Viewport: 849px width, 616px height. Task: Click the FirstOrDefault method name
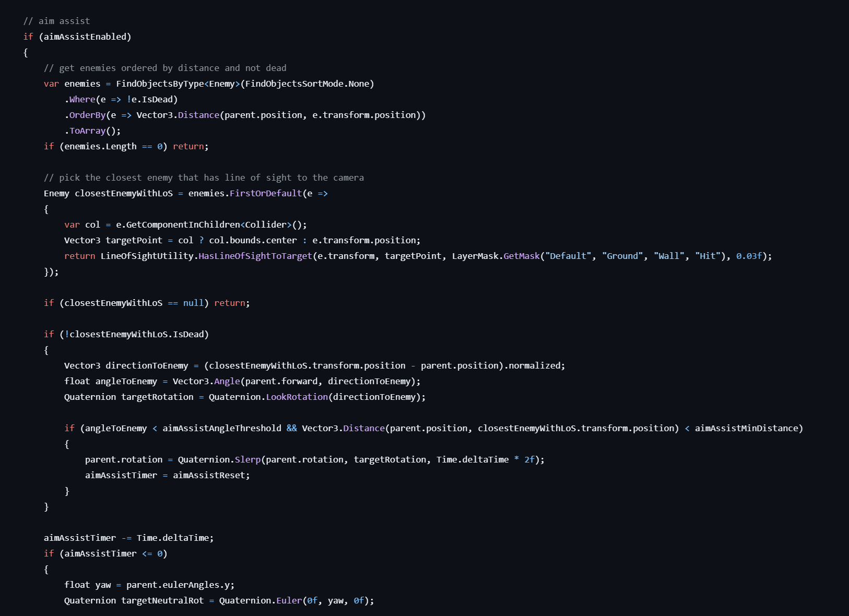tap(266, 193)
